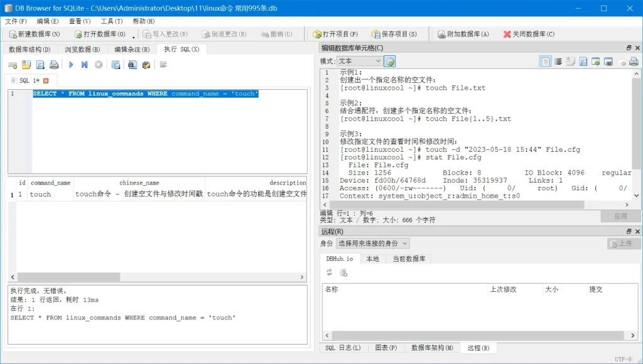643x364 pixels.
Task: Click 保存项目(S) toolbar button
Action: point(394,34)
